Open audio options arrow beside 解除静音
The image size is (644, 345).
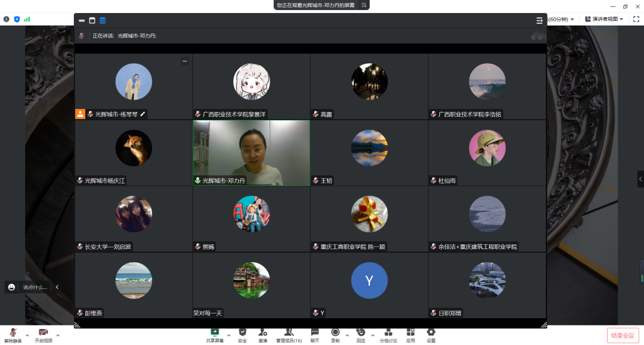pos(27,335)
